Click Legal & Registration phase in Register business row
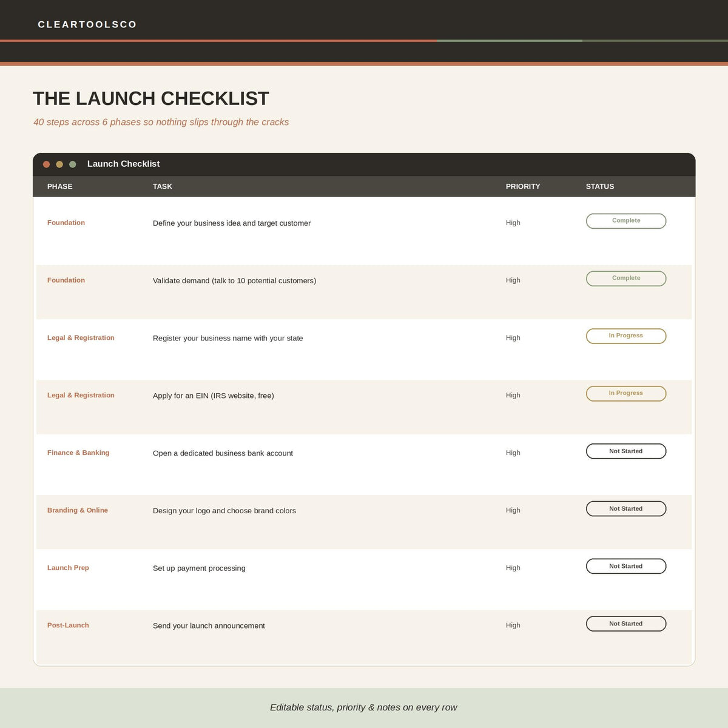The width and height of the screenshot is (728, 728). point(81,338)
